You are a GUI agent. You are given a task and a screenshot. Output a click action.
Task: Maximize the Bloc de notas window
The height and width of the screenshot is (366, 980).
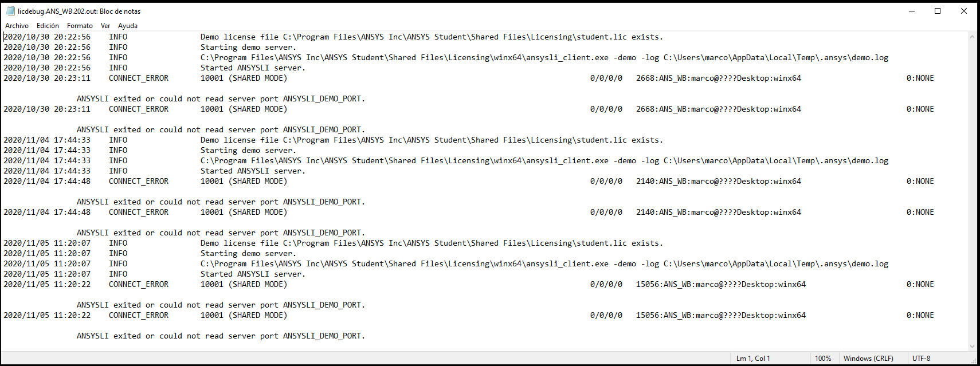pyautogui.click(x=938, y=11)
